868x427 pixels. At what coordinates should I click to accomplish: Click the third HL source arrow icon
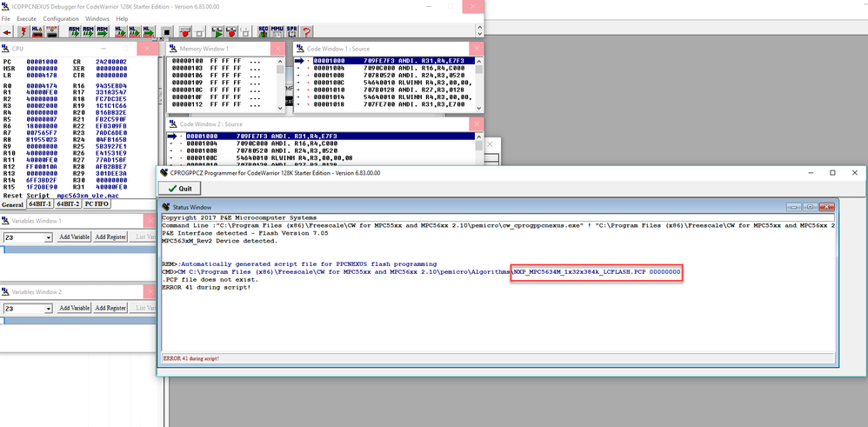click(149, 32)
